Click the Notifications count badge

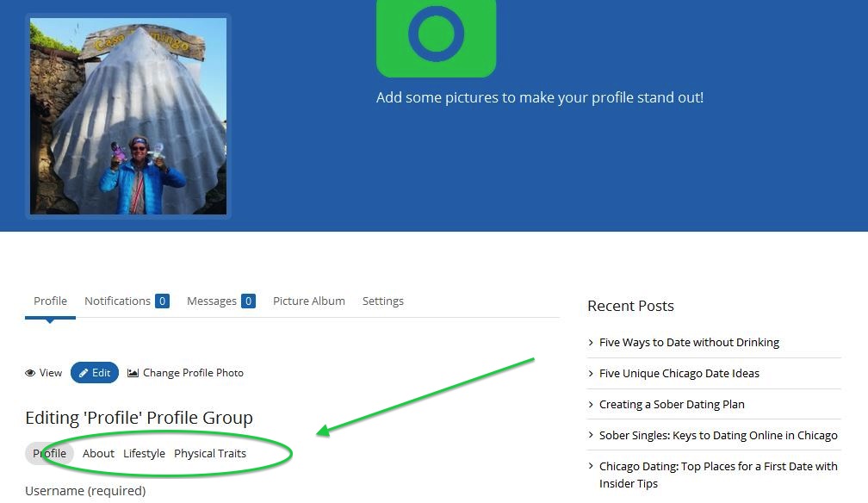[x=162, y=300]
